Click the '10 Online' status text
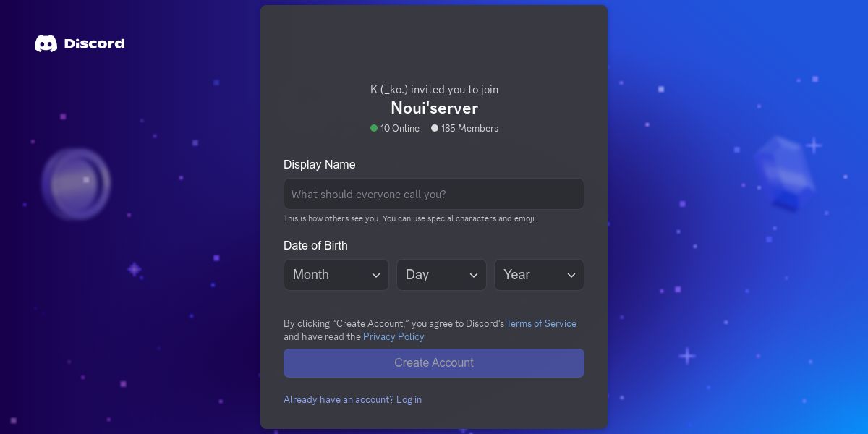The image size is (868, 434). pyautogui.click(x=400, y=128)
